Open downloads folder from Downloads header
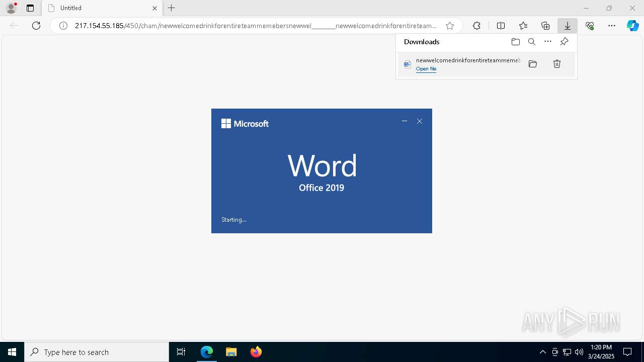Screen dimensions: 644x362 coord(516,42)
